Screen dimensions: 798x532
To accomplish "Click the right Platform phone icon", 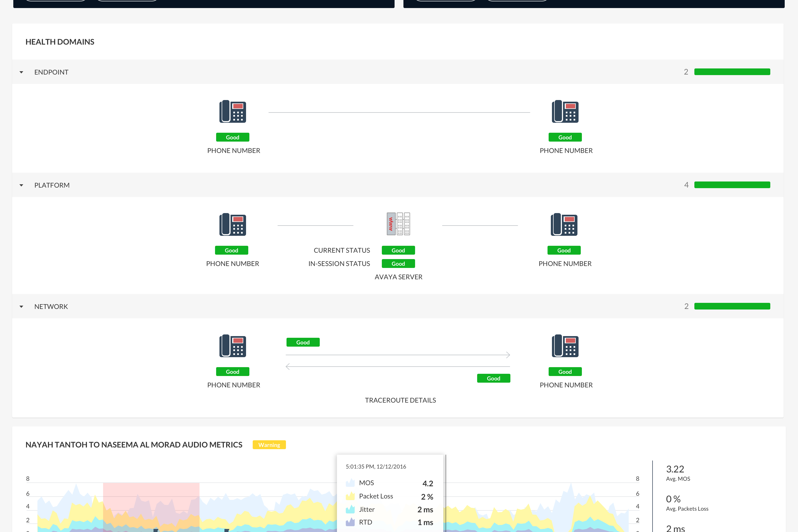I will [x=564, y=224].
